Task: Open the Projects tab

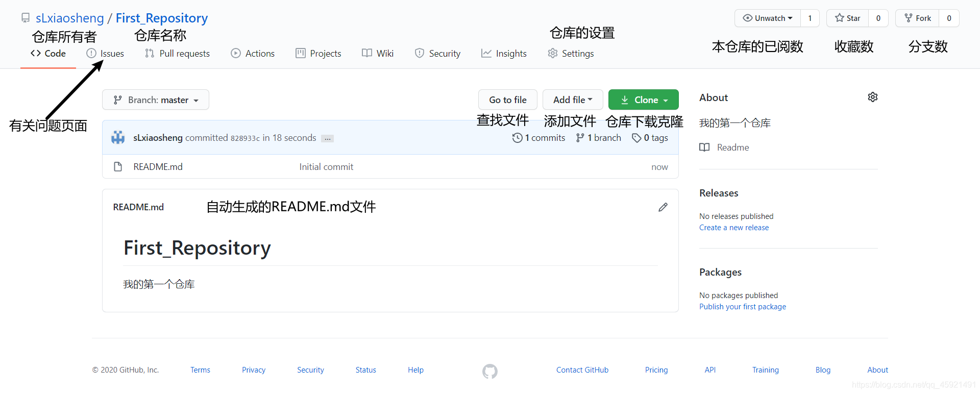Action: 318,54
